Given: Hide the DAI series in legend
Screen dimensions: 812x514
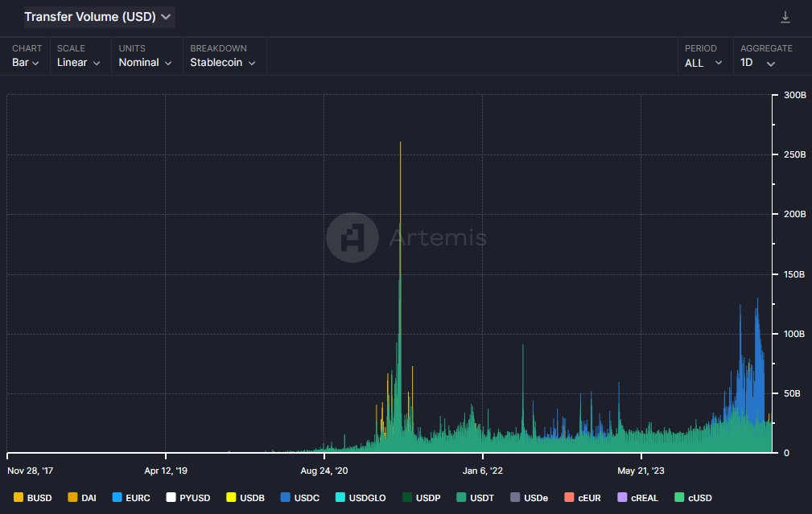Looking at the screenshot, I should (x=81, y=498).
